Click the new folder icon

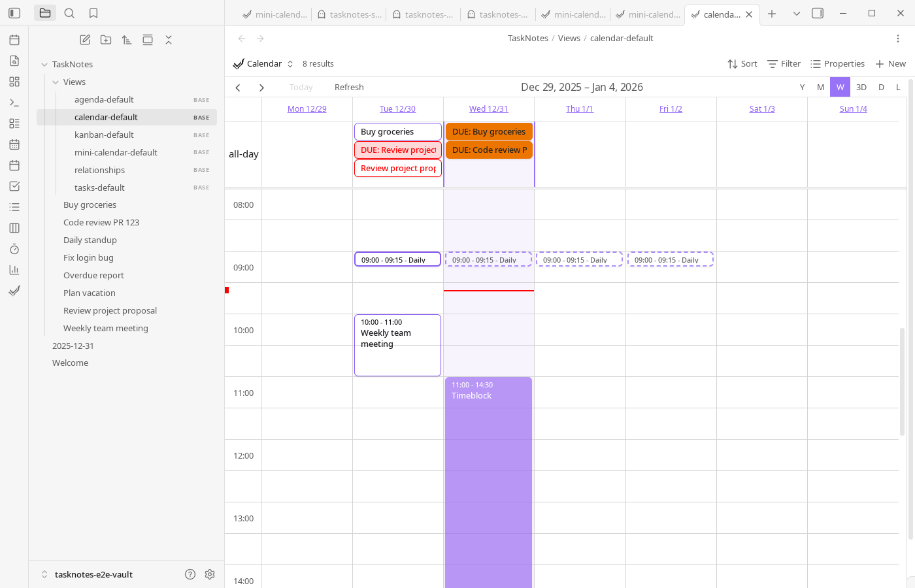(x=106, y=40)
